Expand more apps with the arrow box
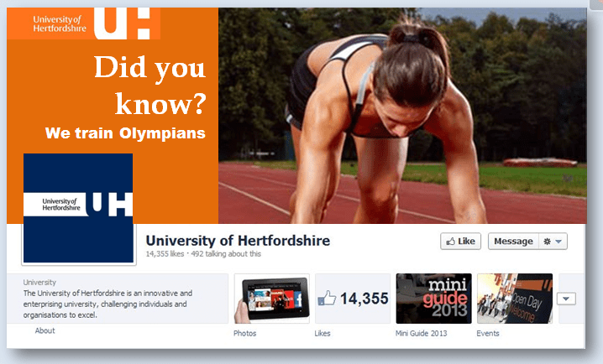Viewport: 603px width, 364px height. point(566,299)
